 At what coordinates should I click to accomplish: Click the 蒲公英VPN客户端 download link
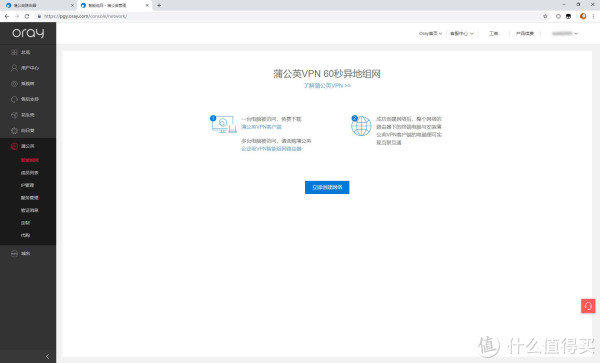261,127
